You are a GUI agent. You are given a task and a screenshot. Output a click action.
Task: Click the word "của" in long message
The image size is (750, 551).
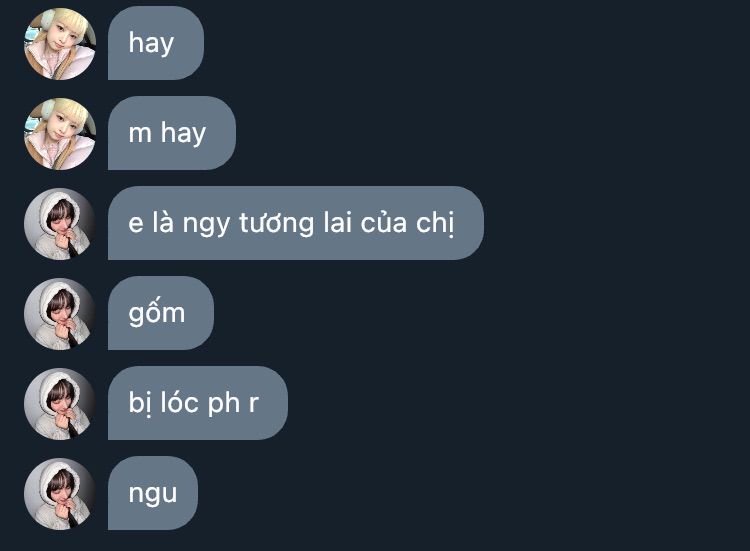[x=384, y=223]
